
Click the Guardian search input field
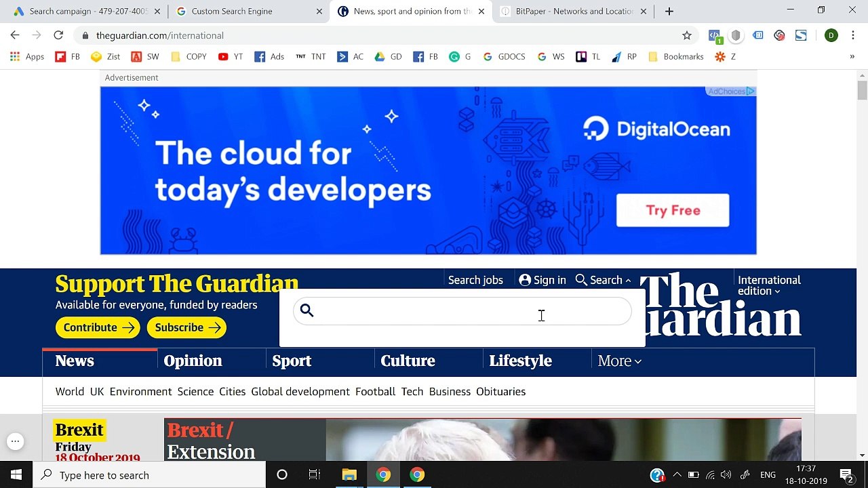pyautogui.click(x=462, y=311)
